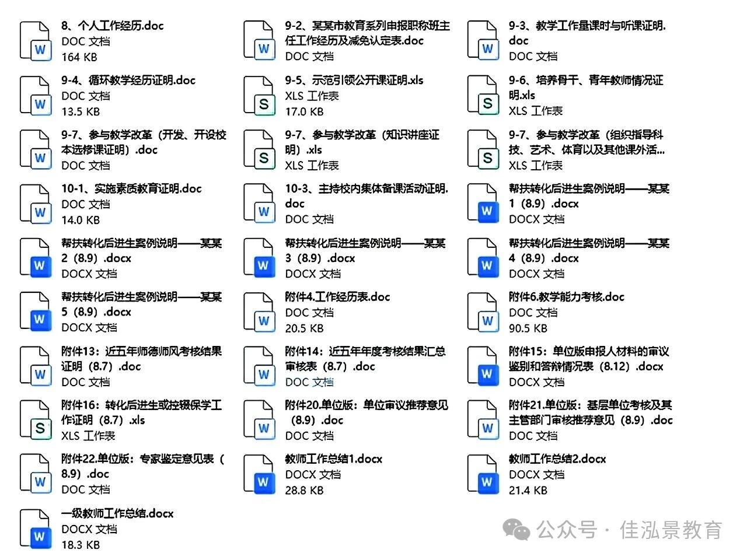Click the 9-3、教学工作量课时与听课证明 file name

pos(587,33)
